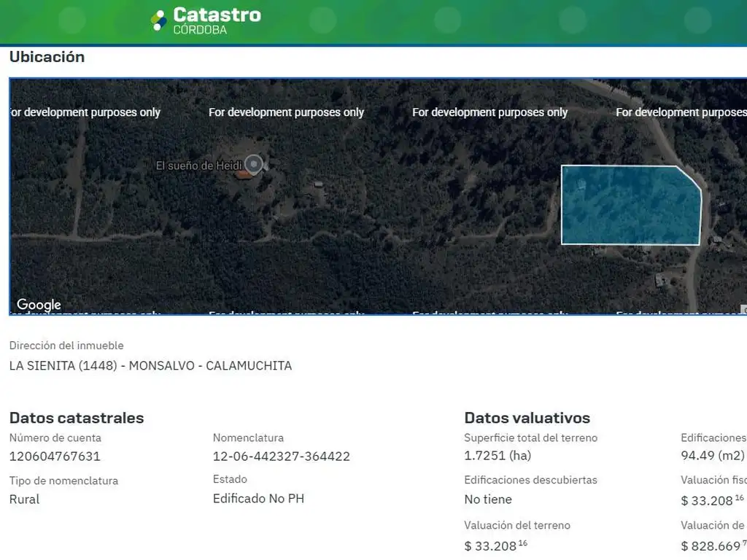747x560 pixels.
Task: Click the Catastro Córdoba logo icon
Action: click(158, 20)
